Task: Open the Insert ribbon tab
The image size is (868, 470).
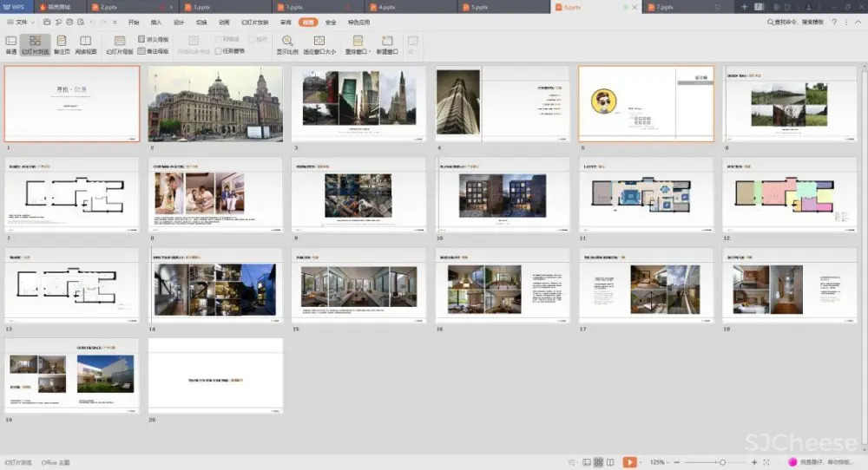Action: (156, 22)
